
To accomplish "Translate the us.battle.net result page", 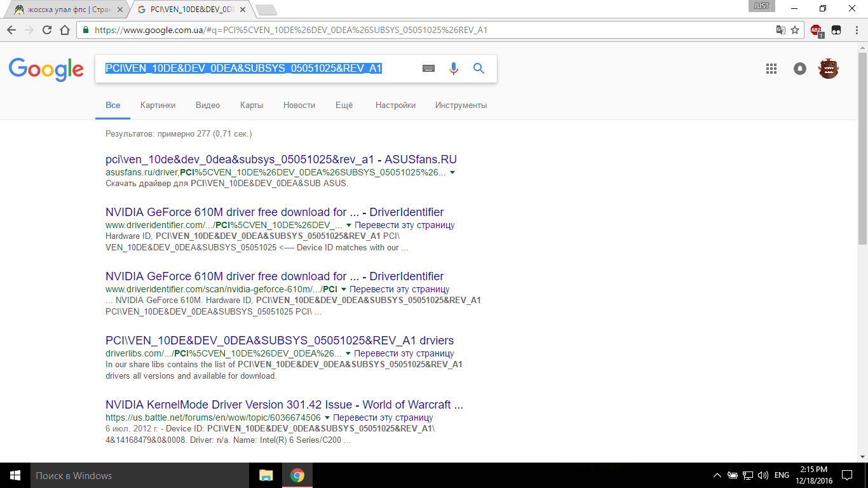I will pos(383,418).
